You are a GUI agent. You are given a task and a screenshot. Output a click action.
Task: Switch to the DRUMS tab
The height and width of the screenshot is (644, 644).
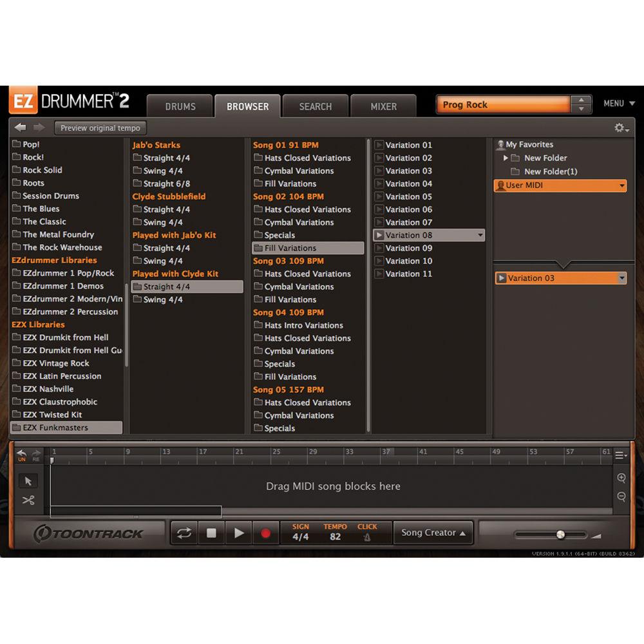pyautogui.click(x=180, y=106)
